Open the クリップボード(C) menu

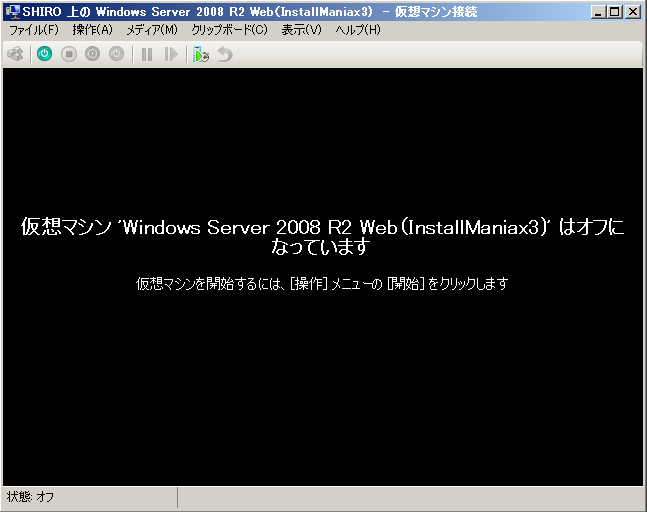(x=229, y=30)
